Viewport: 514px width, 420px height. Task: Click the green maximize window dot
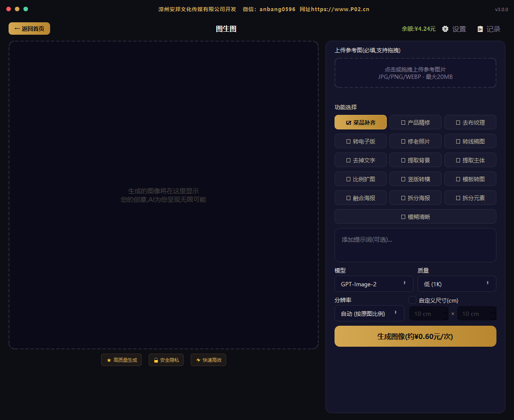pos(26,9)
